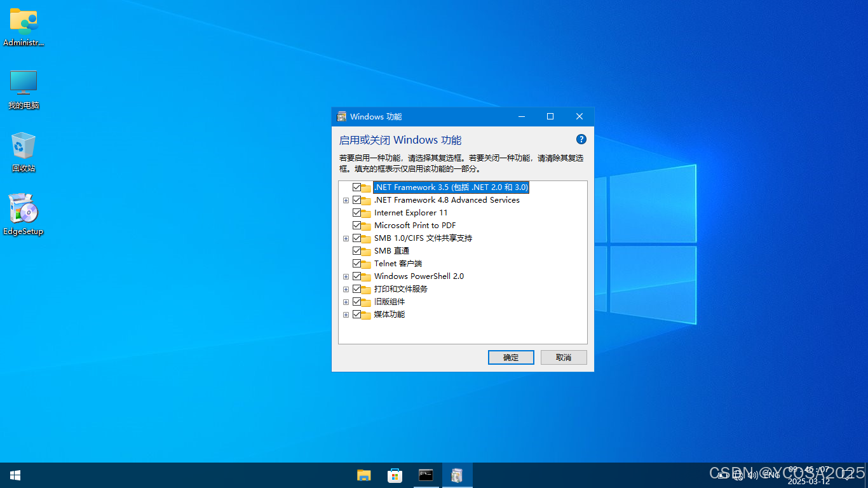
Task: Select '旧版组件' row text
Action: 390,302
